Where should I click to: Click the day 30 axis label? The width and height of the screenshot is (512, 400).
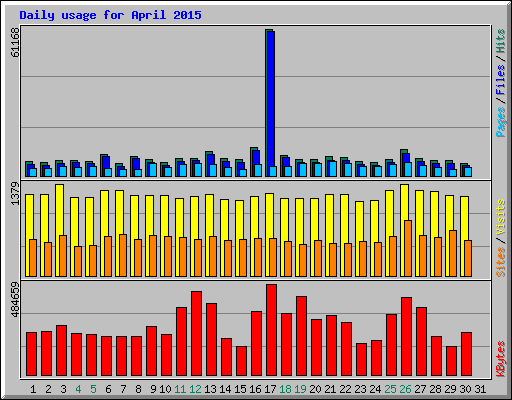pyautogui.click(x=465, y=389)
